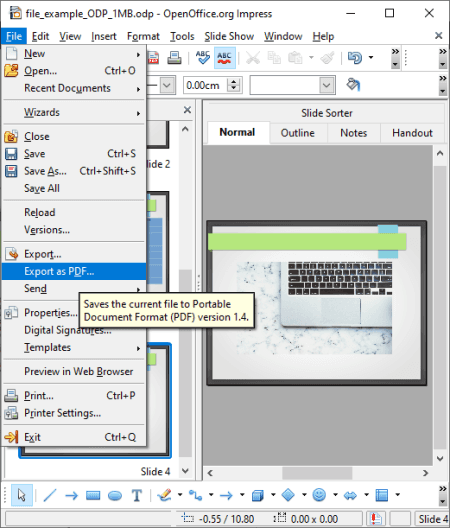This screenshot has width=450, height=528.
Task: Choose Preview in Web Browser menu entry
Action: coord(74,371)
